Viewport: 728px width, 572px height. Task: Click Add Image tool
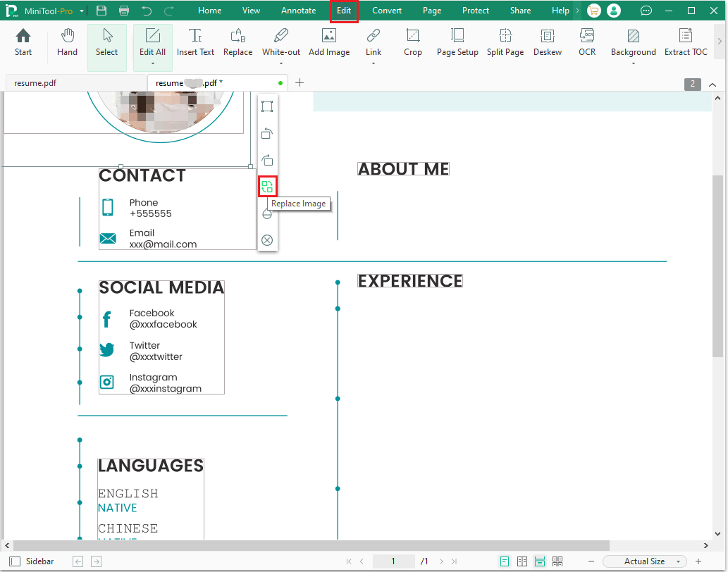[329, 43]
